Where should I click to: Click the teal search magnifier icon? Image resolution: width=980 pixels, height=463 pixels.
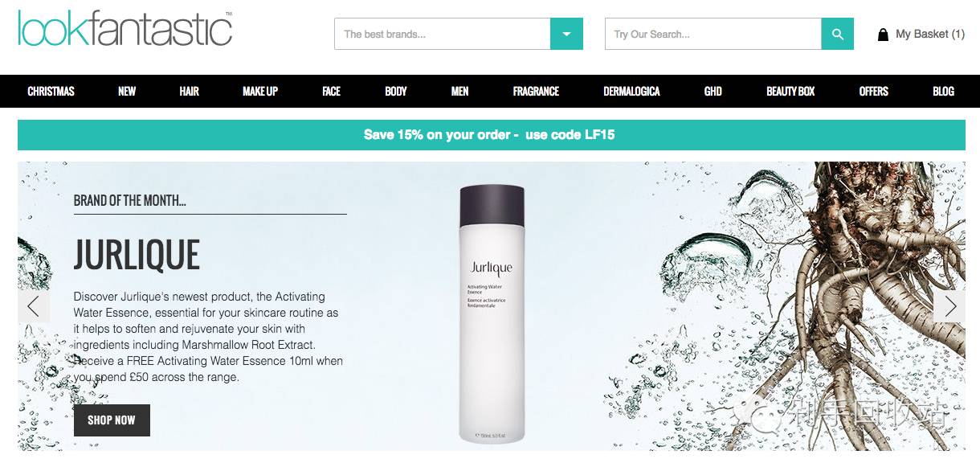pos(837,34)
